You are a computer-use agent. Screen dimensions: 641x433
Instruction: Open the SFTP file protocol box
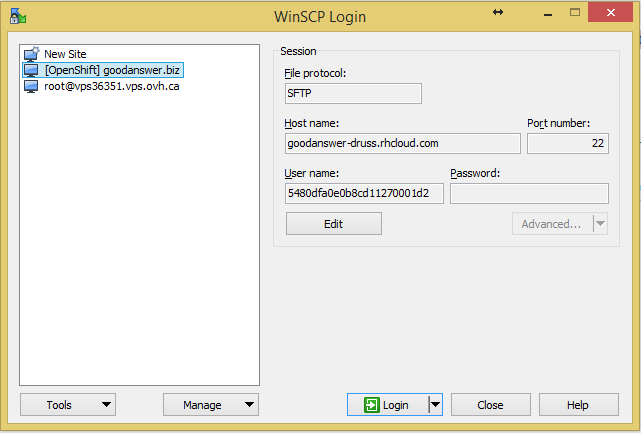pyautogui.click(x=353, y=94)
